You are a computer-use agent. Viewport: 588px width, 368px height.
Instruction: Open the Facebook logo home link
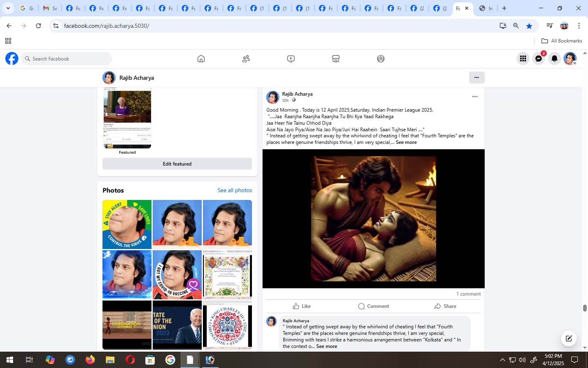pyautogui.click(x=12, y=58)
